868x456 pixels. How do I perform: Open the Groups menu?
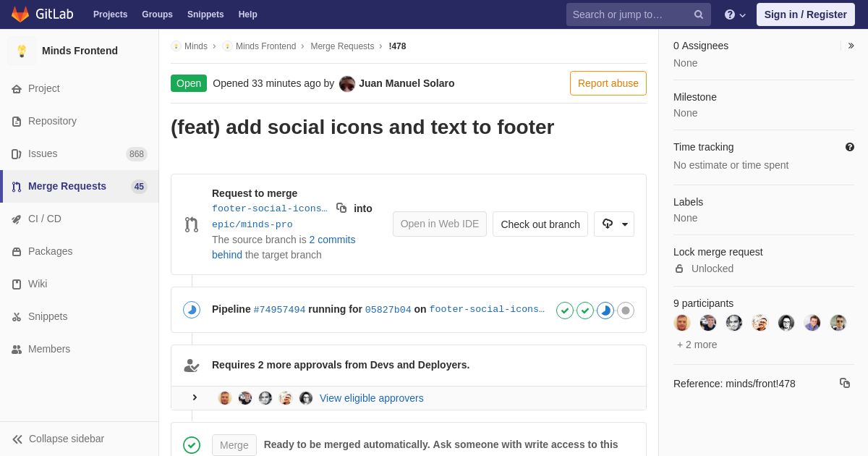tap(157, 14)
